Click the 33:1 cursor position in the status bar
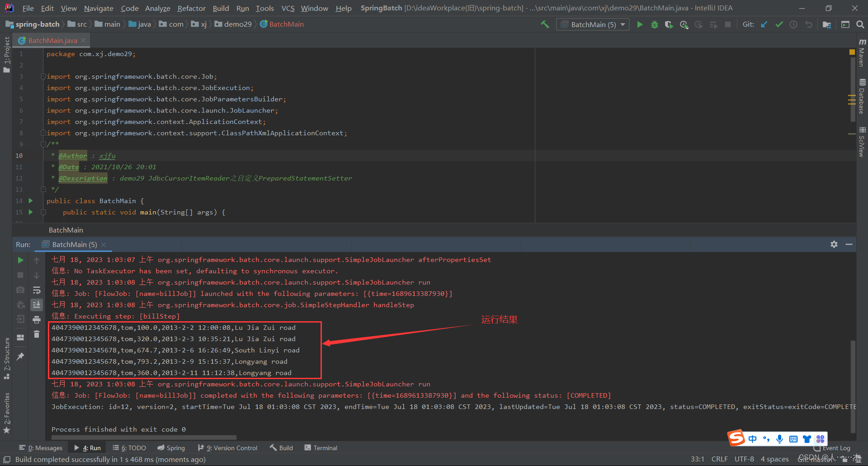Screen dimensions: 868x466 697,459
